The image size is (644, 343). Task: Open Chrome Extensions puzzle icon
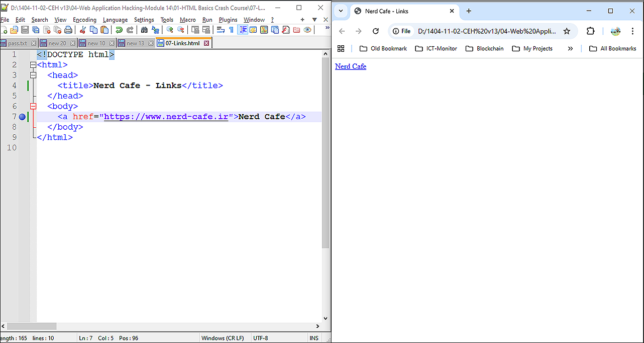point(590,31)
